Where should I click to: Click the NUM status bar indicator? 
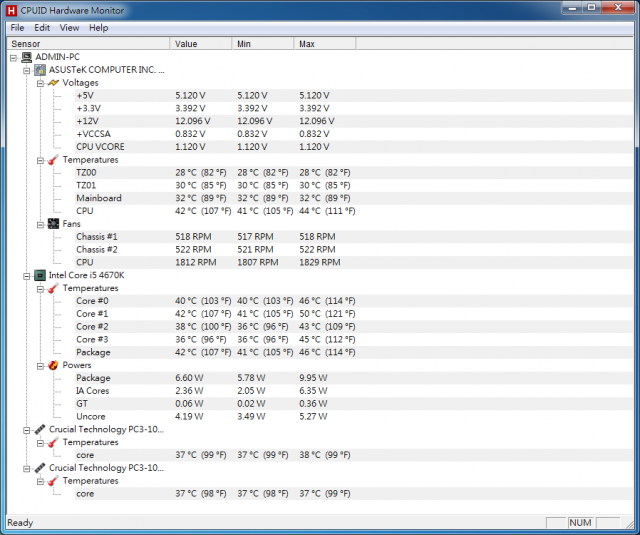click(580, 523)
